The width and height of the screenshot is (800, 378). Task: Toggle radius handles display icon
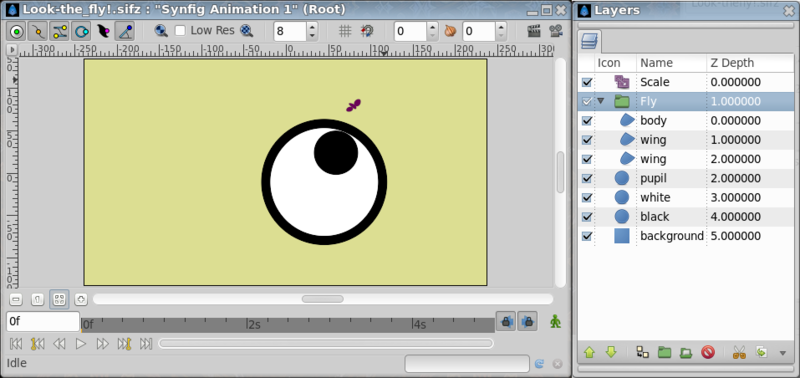pyautogui.click(x=81, y=32)
